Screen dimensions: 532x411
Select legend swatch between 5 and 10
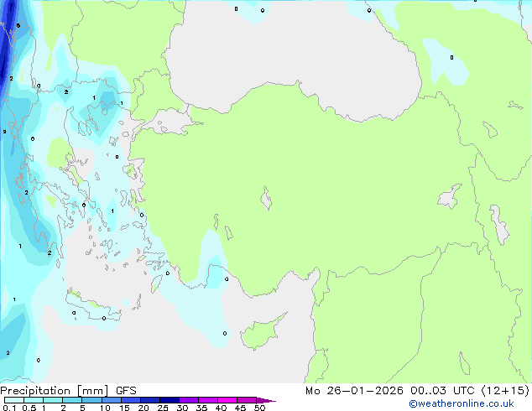pyautogui.click(x=91, y=400)
